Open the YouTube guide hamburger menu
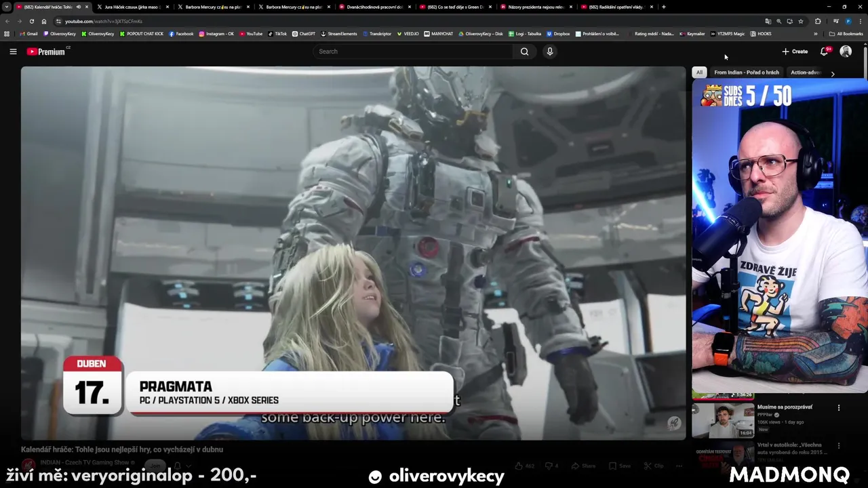Viewport: 868px width, 488px height. (x=13, y=52)
